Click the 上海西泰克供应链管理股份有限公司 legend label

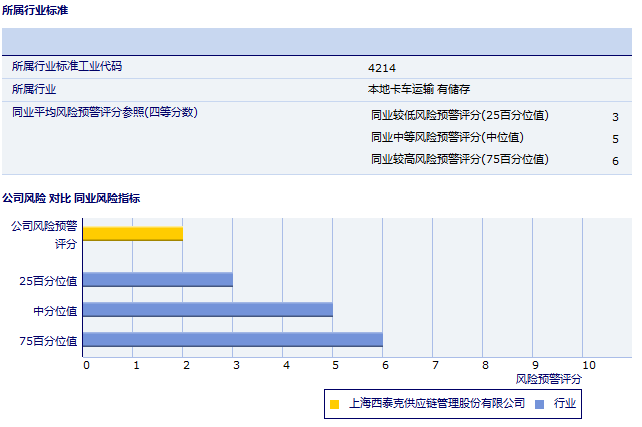(x=436, y=405)
